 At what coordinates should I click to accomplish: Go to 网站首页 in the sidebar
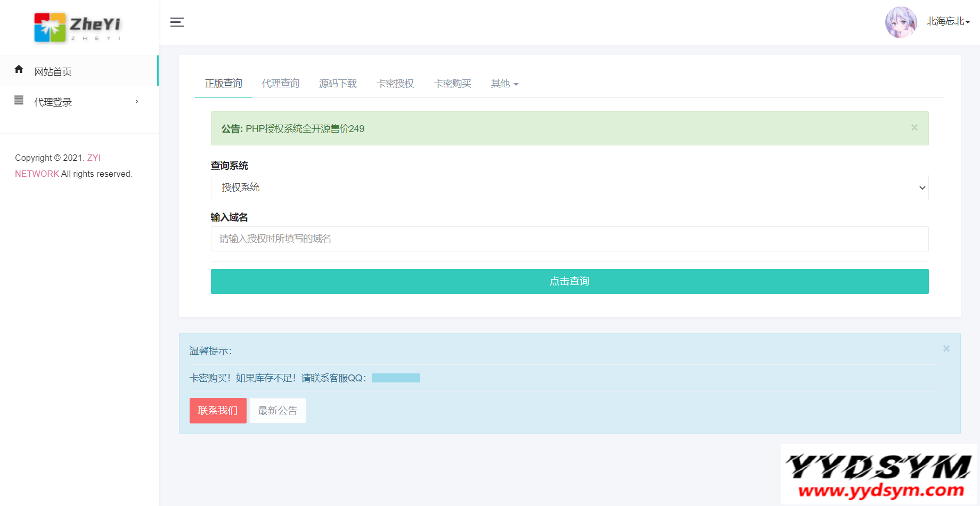(52, 71)
